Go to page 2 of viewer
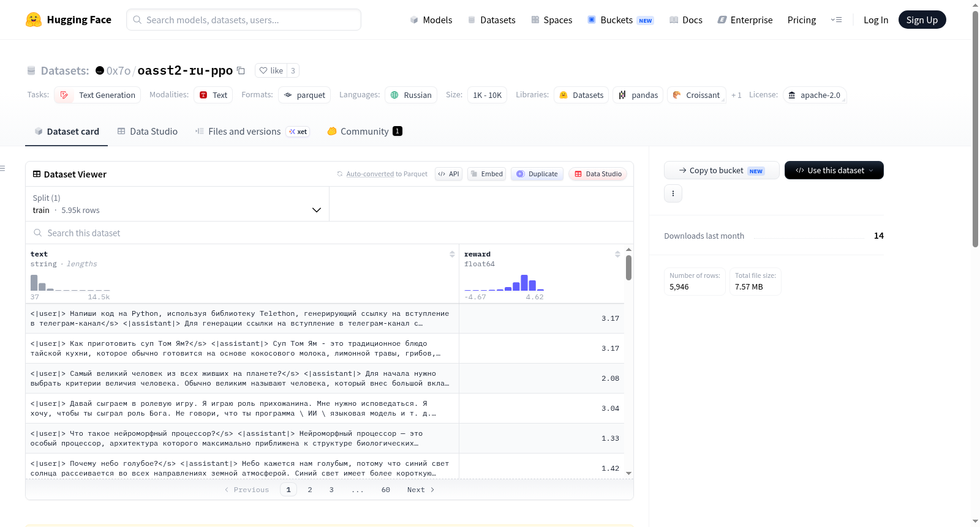 point(310,490)
